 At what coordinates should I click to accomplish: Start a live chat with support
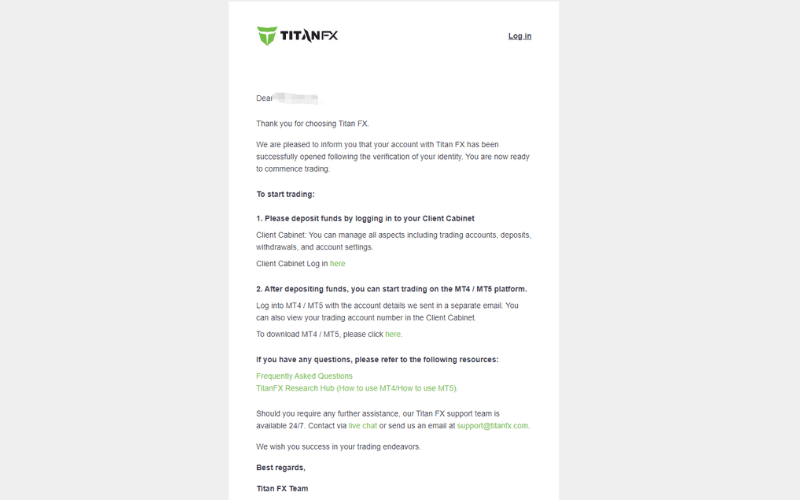point(362,426)
